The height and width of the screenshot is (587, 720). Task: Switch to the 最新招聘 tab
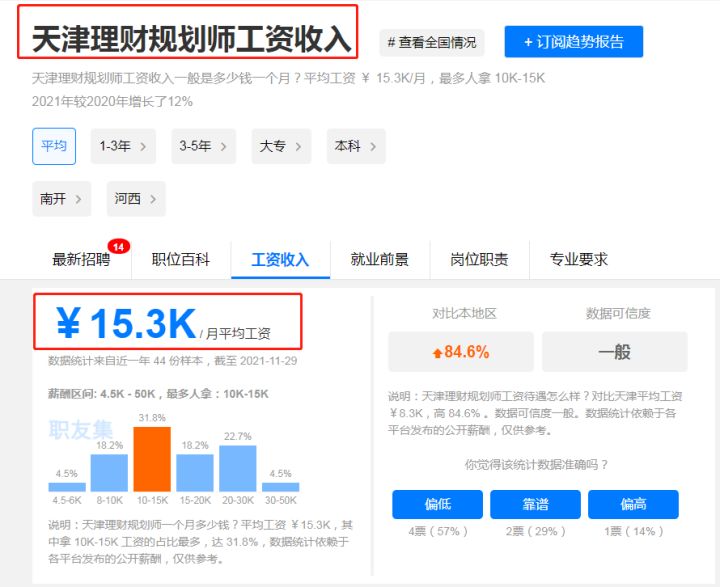pyautogui.click(x=81, y=260)
